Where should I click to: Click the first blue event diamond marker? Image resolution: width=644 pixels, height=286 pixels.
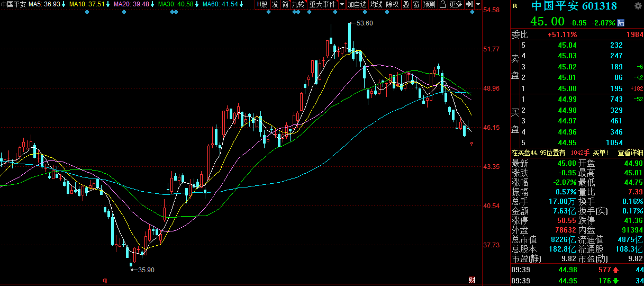(87, 12)
